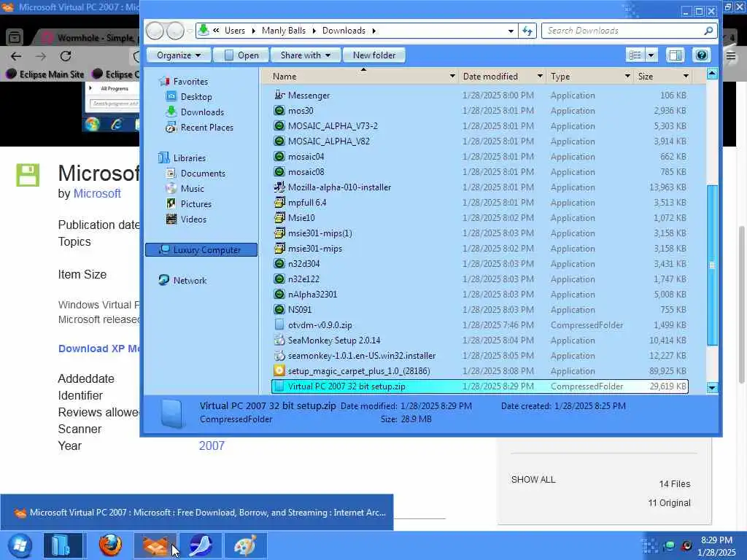Click Manly Balls in the address breadcrumb
The height and width of the screenshot is (560, 747).
(284, 31)
